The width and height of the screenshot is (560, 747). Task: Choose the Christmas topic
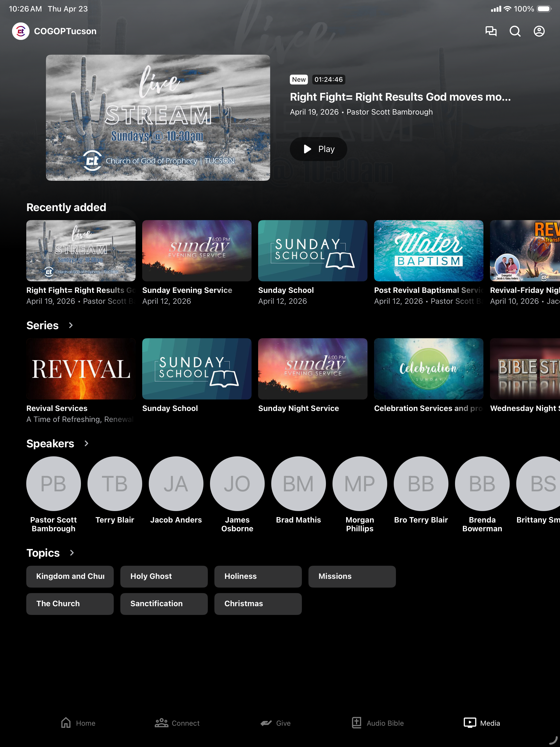click(x=258, y=604)
